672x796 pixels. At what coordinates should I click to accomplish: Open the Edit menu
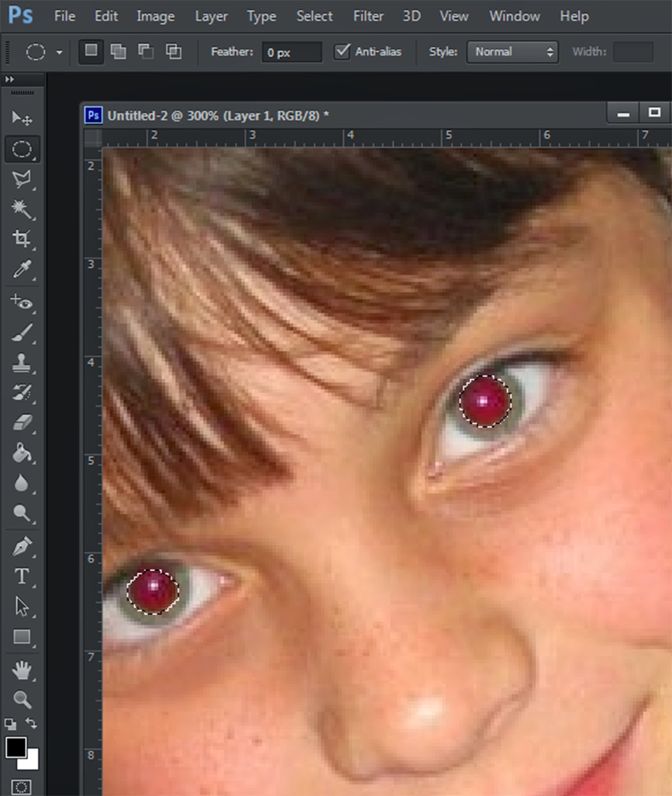pyautogui.click(x=106, y=16)
